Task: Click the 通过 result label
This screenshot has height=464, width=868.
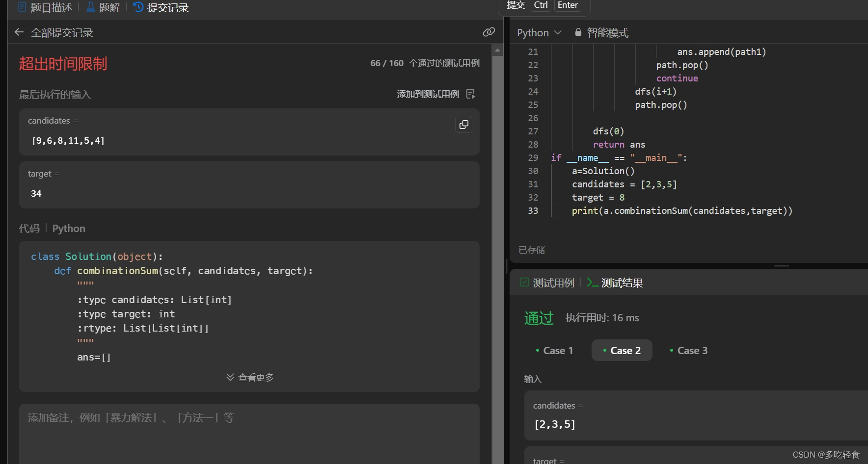Action: (x=539, y=318)
